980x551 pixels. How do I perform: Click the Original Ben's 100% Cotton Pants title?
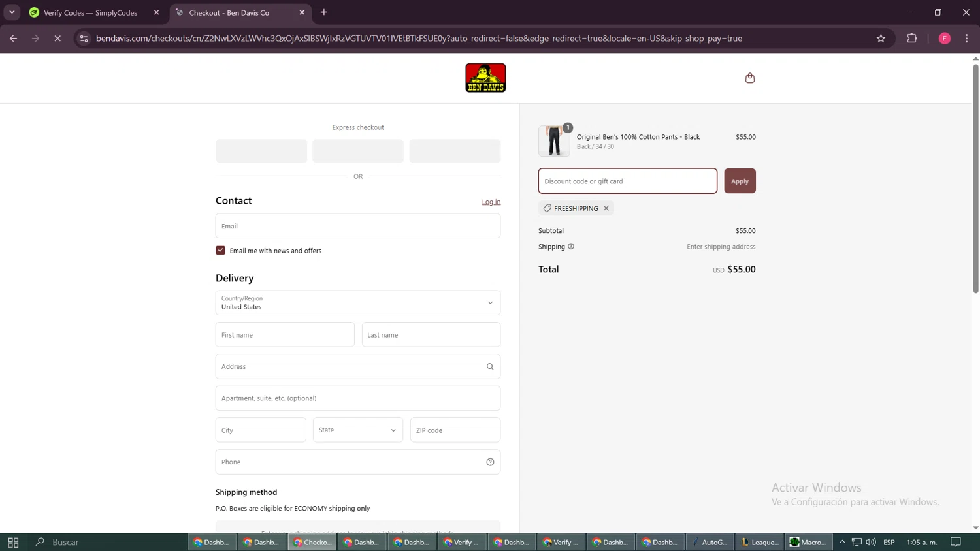pos(638,137)
